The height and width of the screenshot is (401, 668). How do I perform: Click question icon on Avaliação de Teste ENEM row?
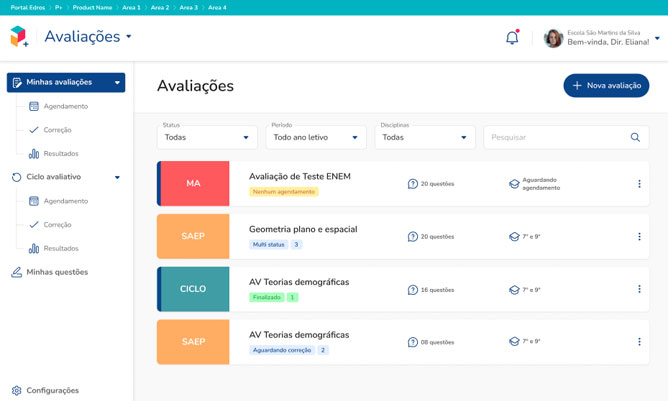click(412, 184)
